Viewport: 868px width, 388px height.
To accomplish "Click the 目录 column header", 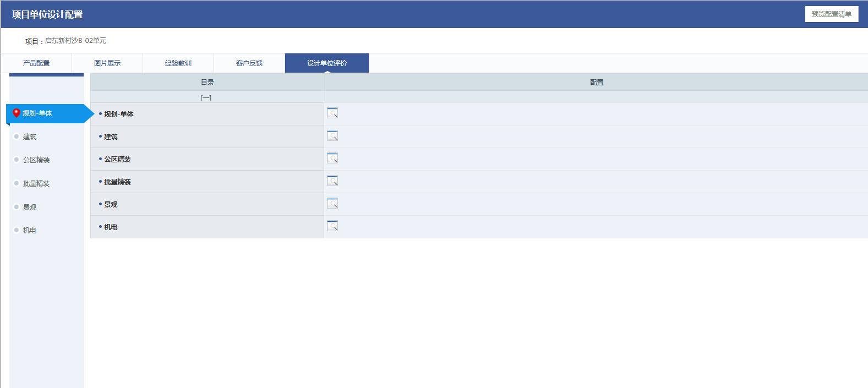I will [x=207, y=83].
